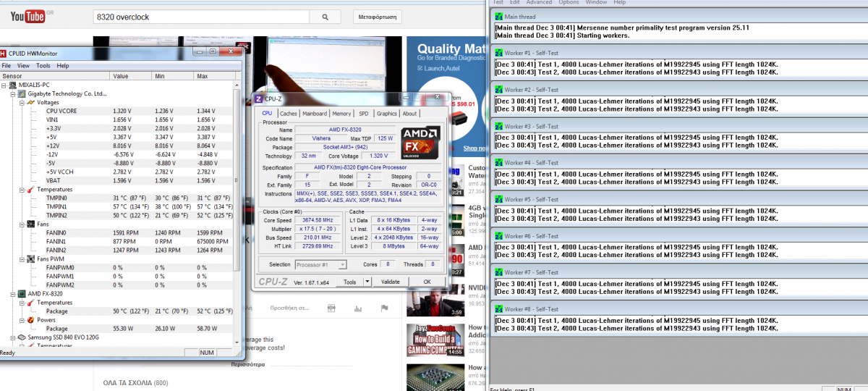Click the Fans icon in HWMonitor tree

31,224
